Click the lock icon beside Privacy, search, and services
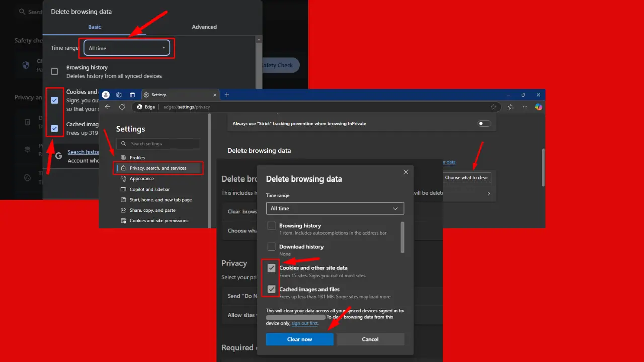Screen dimensions: 644x362 point(124,168)
